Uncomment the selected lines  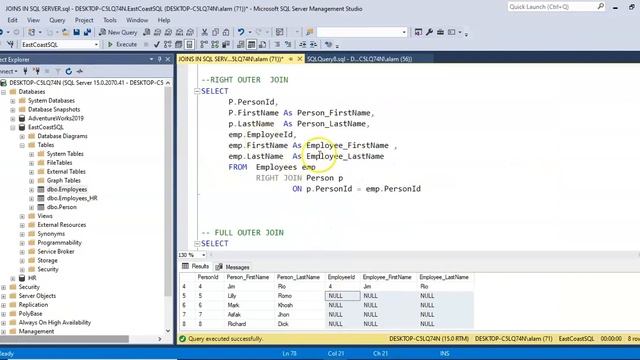tap(288, 44)
